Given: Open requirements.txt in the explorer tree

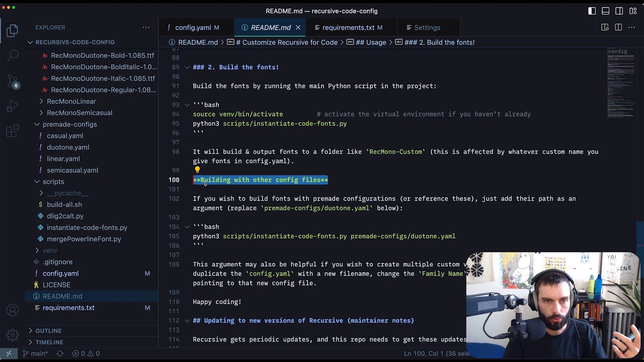Looking at the screenshot, I should (68, 308).
